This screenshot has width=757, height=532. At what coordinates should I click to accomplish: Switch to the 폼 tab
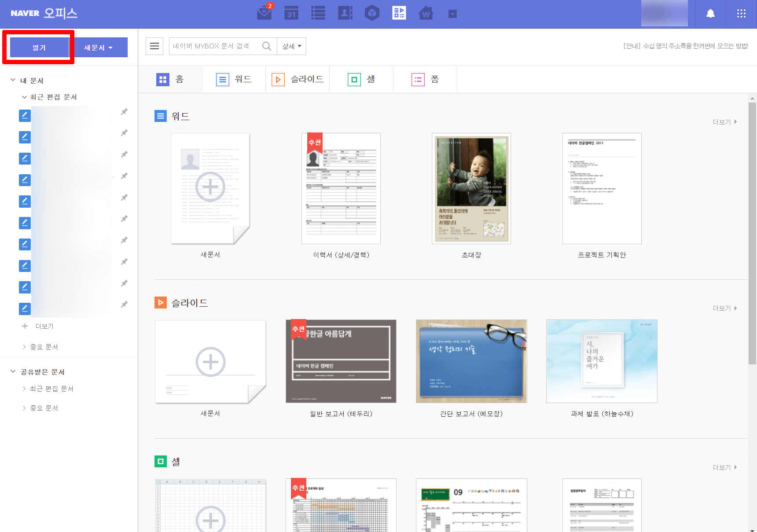pos(425,79)
